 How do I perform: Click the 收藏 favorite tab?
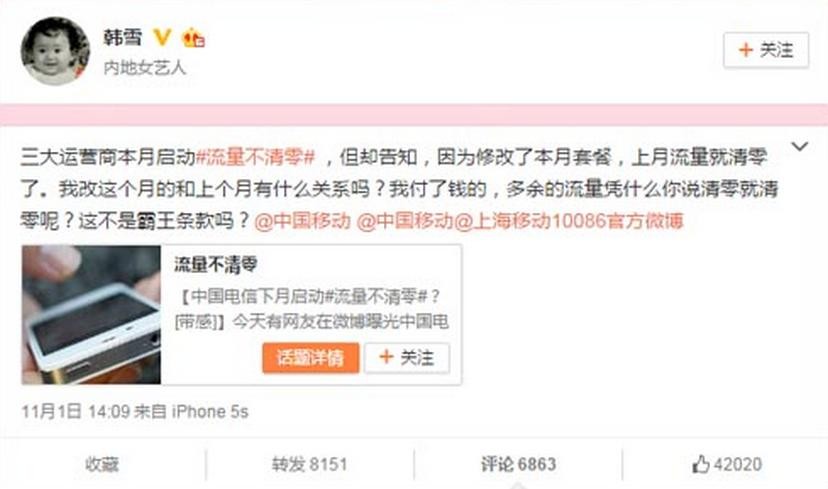[102, 464]
